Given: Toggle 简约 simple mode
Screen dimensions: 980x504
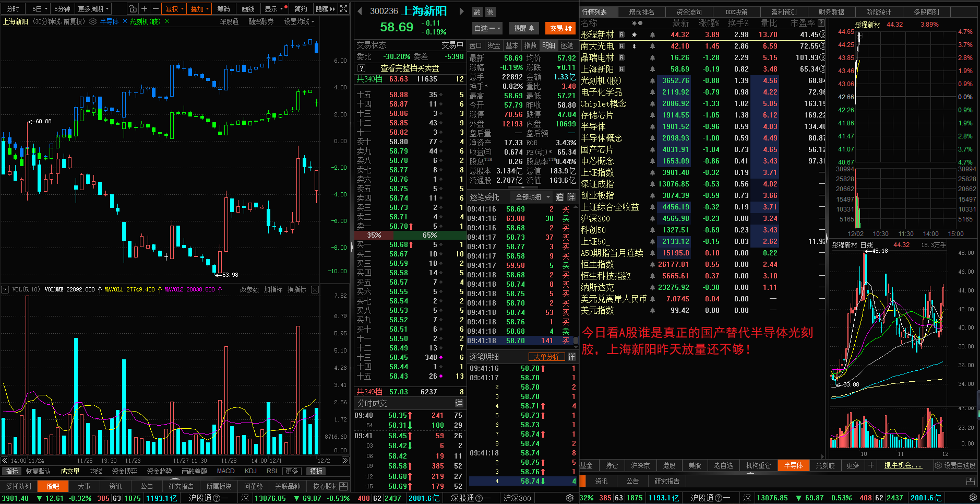Looking at the screenshot, I should (x=301, y=9).
